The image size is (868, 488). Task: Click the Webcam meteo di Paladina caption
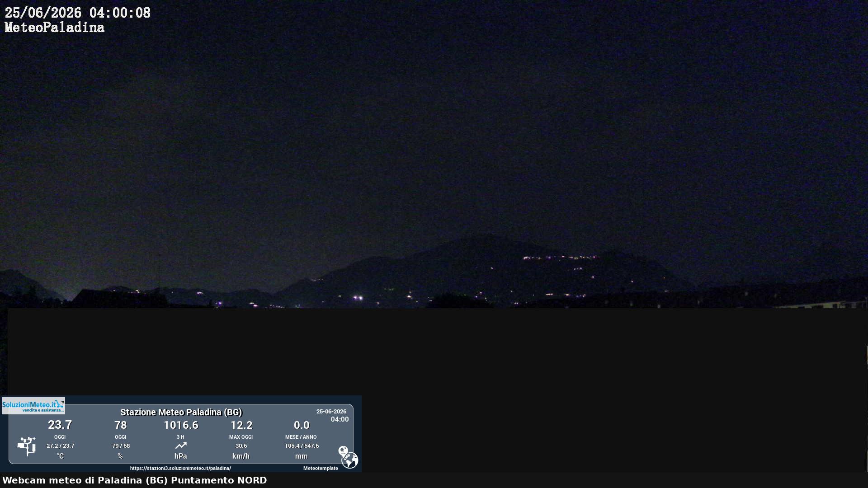pyautogui.click(x=135, y=480)
